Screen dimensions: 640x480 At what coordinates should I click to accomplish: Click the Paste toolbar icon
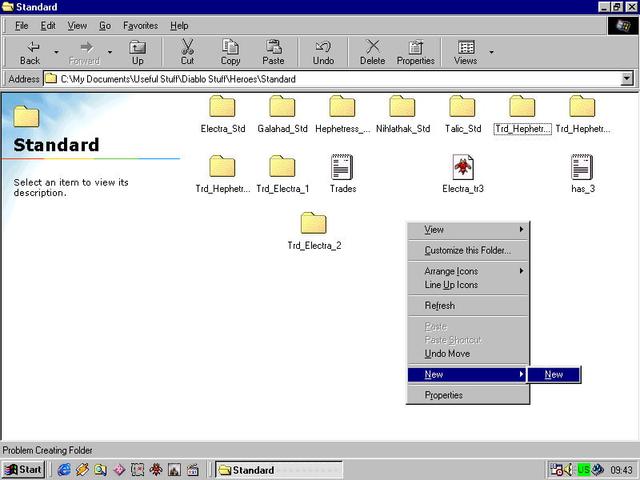pyautogui.click(x=273, y=52)
